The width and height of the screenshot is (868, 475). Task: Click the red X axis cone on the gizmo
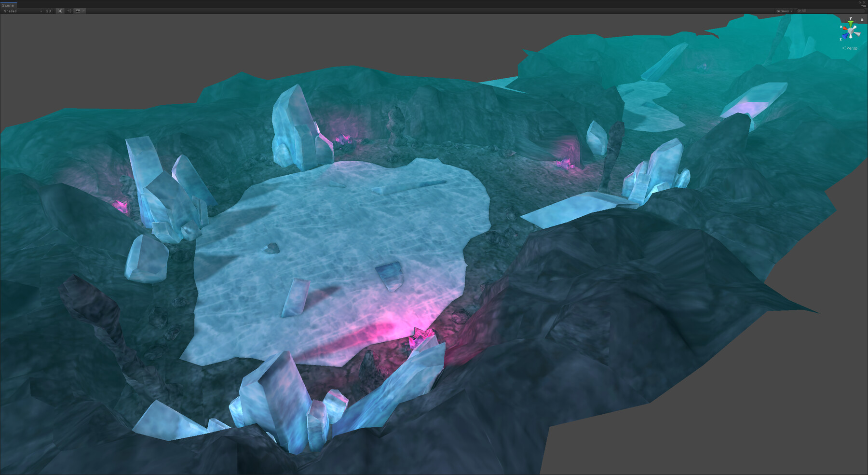(x=844, y=28)
